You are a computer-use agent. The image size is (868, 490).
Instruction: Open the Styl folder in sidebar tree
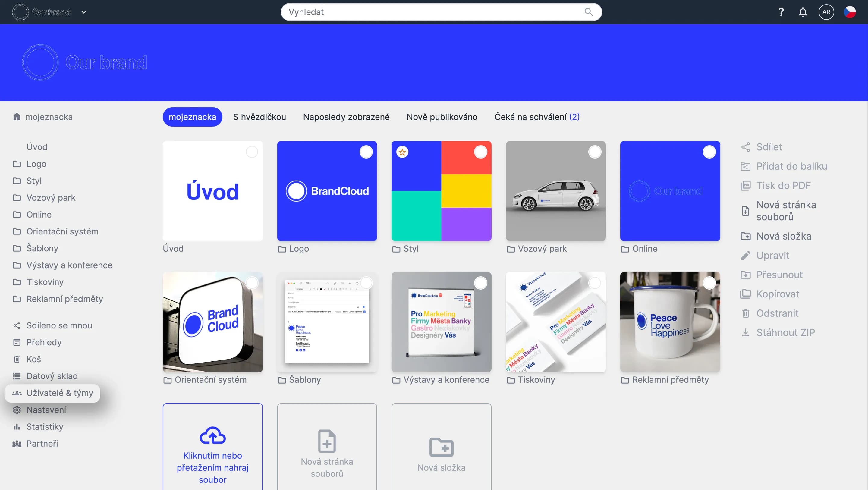click(x=34, y=181)
